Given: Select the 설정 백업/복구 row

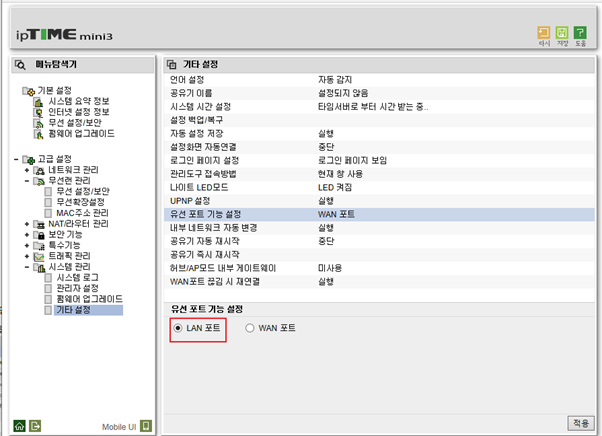Looking at the screenshot, I should click(x=379, y=120).
